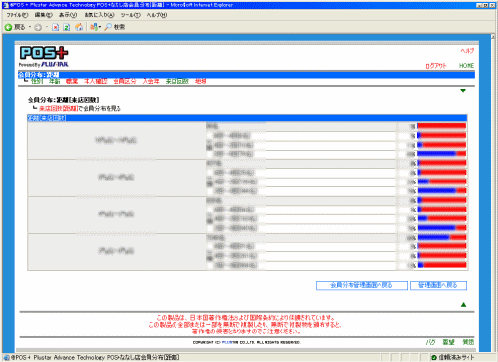Open Search with the magnifier 検索 icon
498x362 pixels.
pos(114,27)
